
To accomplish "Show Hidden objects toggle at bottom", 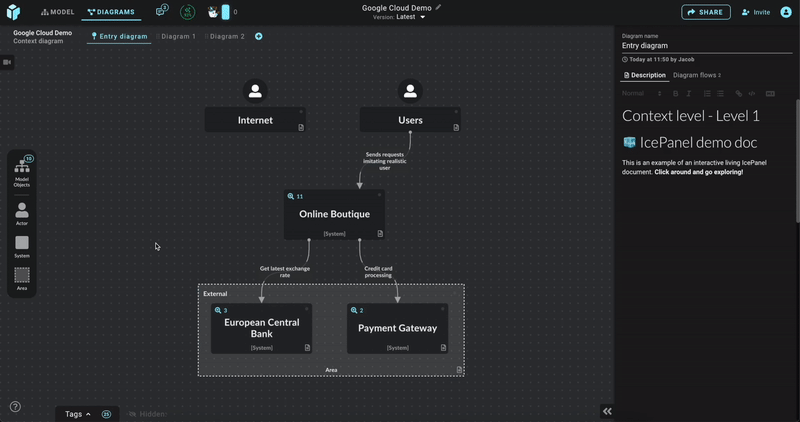I will (147, 414).
